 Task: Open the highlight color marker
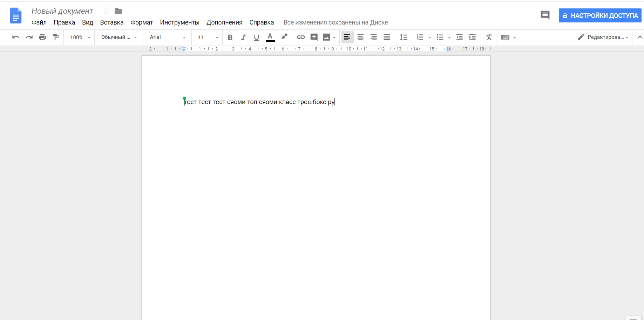(284, 36)
